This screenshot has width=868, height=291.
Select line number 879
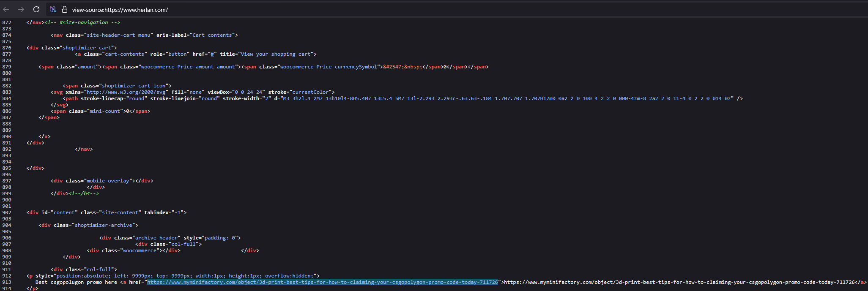pos(7,67)
